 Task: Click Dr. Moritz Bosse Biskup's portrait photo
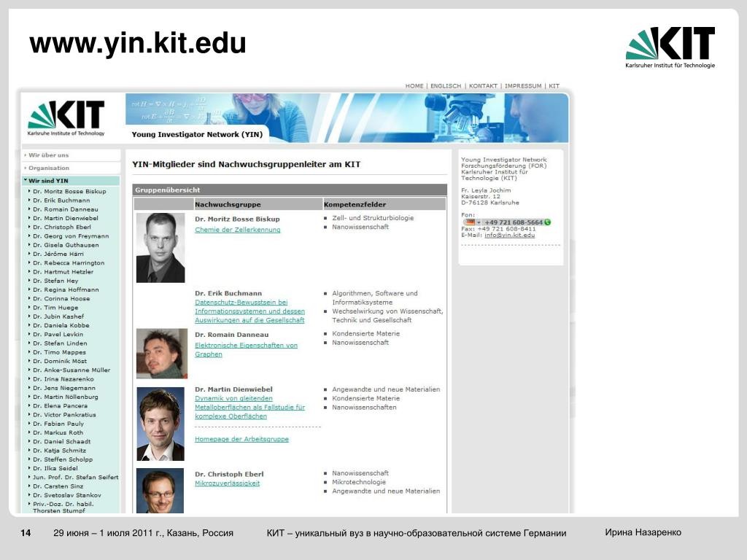point(160,248)
